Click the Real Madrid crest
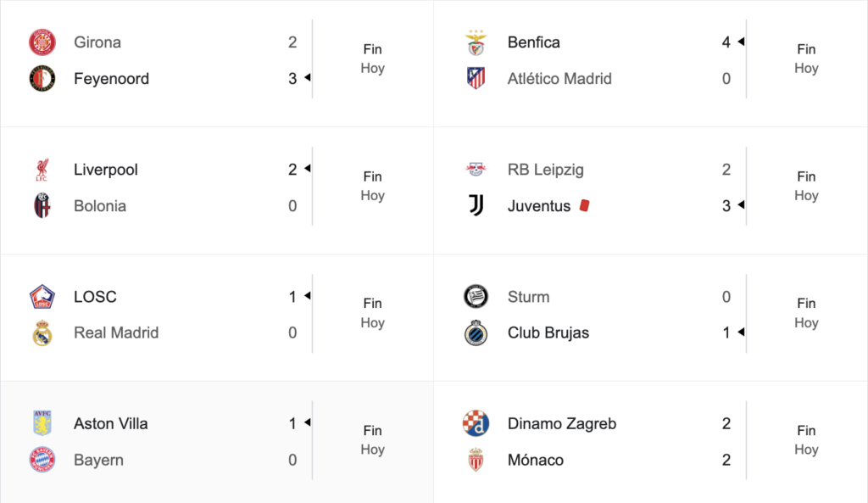This screenshot has height=503, width=868. (42, 333)
